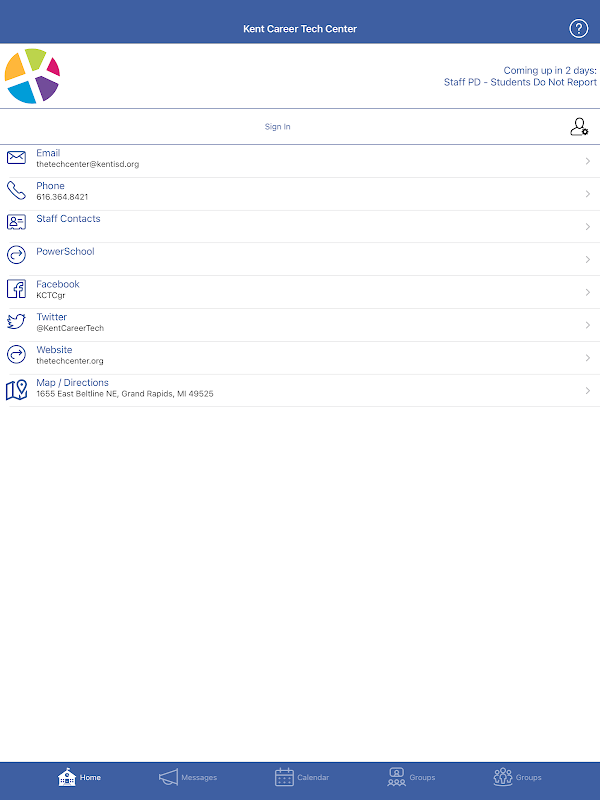Switch to the Calendar tab label
The image size is (600, 800).
[313, 778]
